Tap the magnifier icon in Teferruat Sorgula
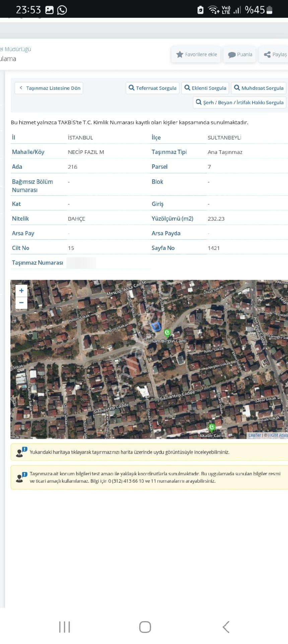Screen dimensions: 288x644 pos(132,88)
